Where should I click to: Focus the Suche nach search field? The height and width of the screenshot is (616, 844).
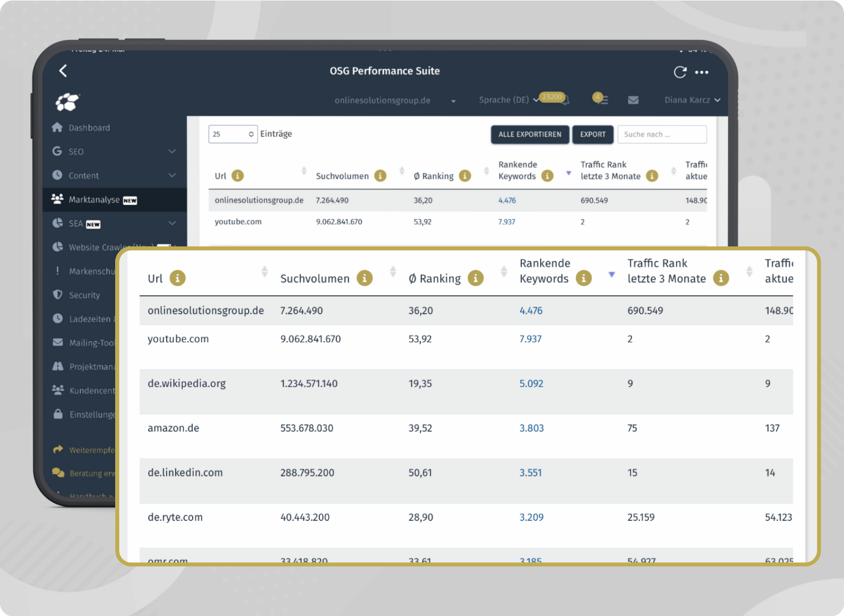662,135
